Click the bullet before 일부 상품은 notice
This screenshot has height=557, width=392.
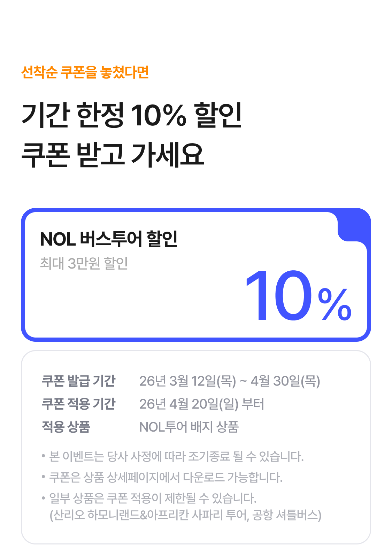click(43, 498)
